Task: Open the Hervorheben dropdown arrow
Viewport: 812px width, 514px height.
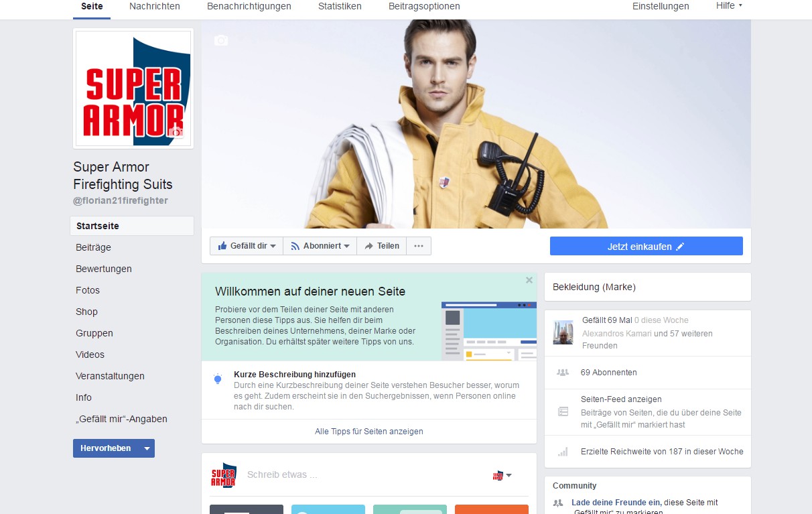Action: click(x=147, y=448)
